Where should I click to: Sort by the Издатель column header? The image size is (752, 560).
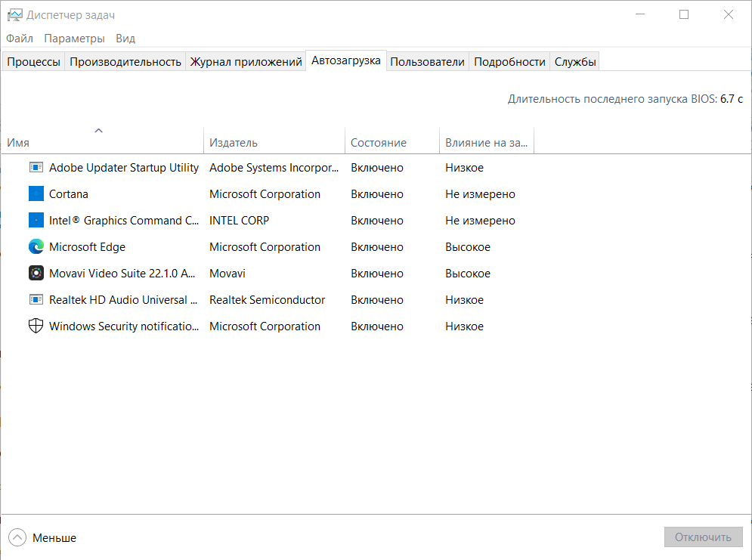coord(274,140)
